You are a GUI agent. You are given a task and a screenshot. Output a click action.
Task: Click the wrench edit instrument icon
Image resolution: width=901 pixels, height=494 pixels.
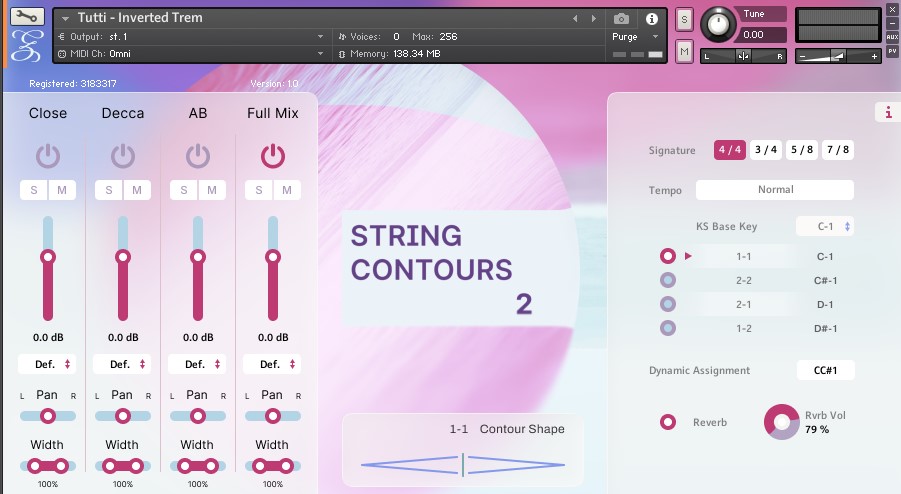click(28, 17)
